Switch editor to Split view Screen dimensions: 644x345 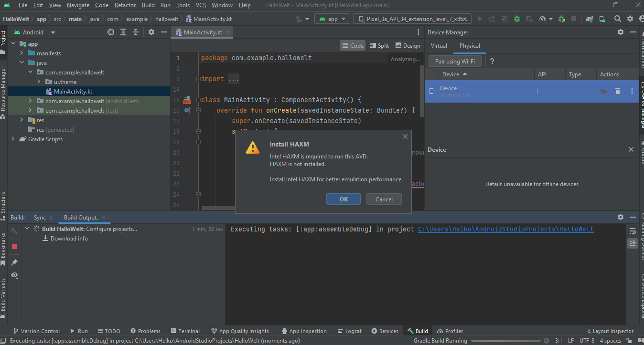[x=379, y=45]
